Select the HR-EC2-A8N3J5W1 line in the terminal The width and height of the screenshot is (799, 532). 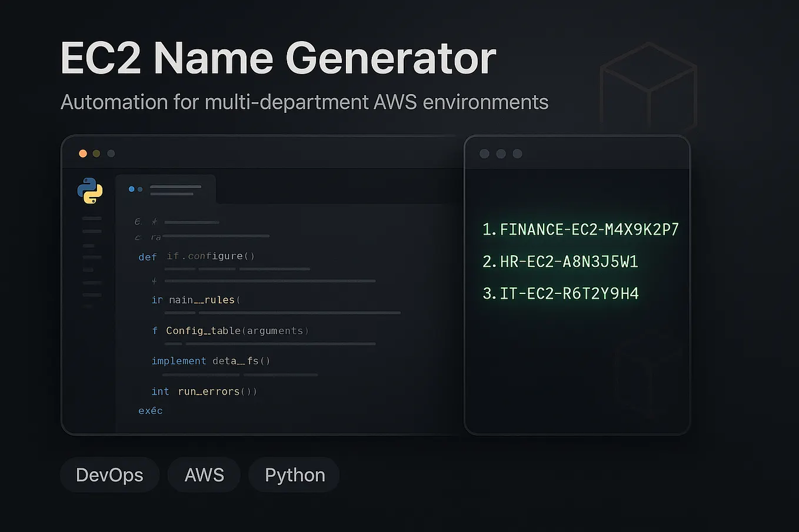point(560,261)
